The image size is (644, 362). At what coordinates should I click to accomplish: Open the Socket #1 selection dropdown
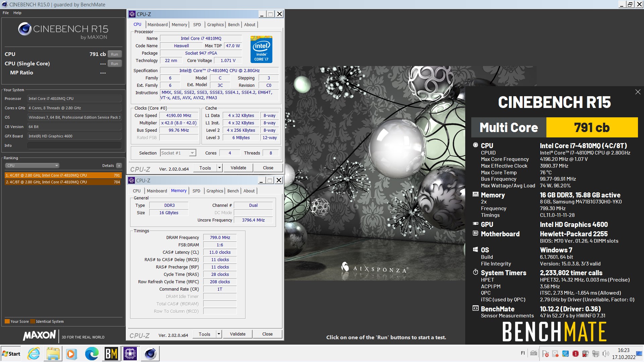pos(178,153)
